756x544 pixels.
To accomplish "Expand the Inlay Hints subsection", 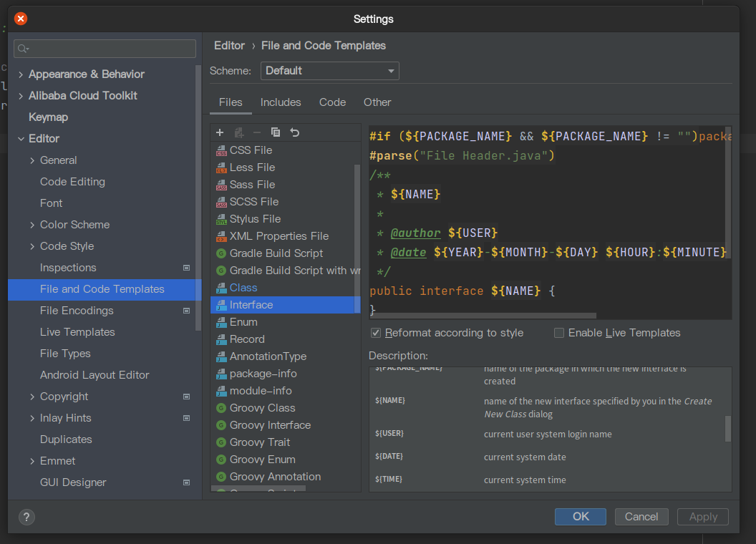I will coord(32,418).
